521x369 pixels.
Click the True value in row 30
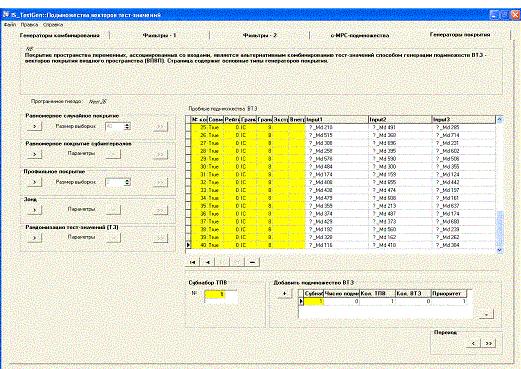[214, 167]
